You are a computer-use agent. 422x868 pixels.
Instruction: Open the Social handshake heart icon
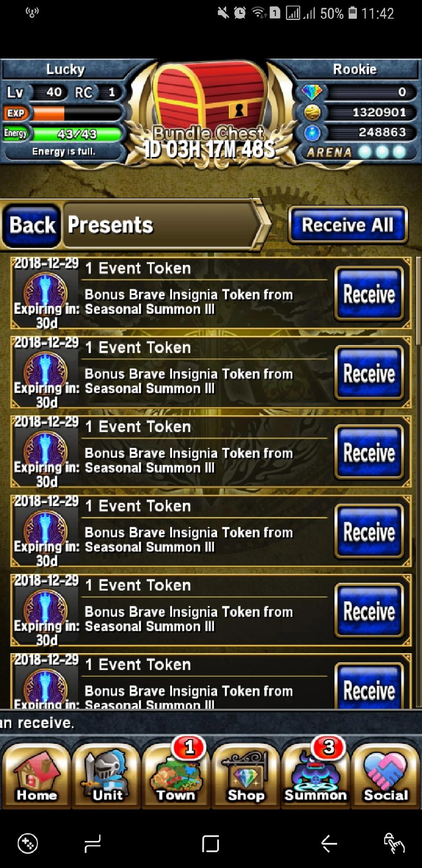pos(386,776)
